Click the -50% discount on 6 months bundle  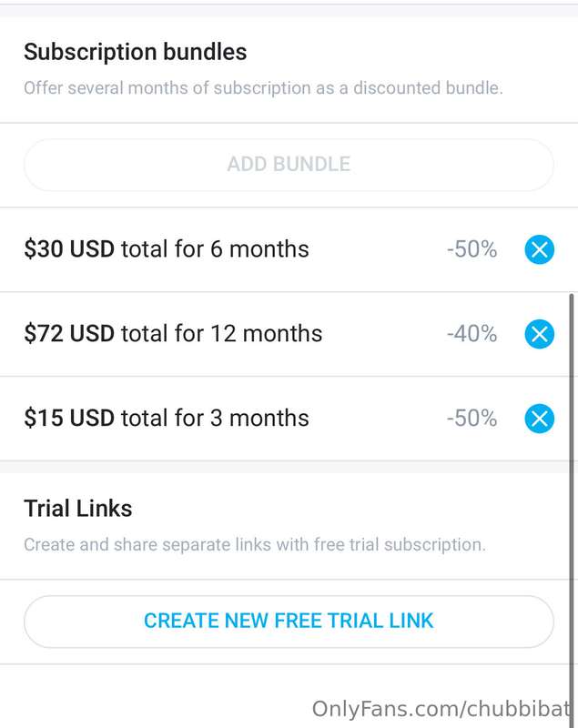point(472,249)
